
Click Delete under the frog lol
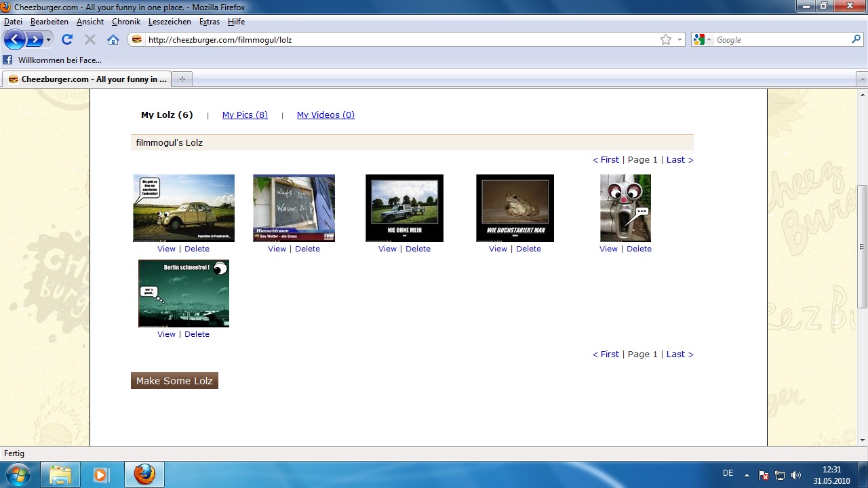click(x=528, y=249)
